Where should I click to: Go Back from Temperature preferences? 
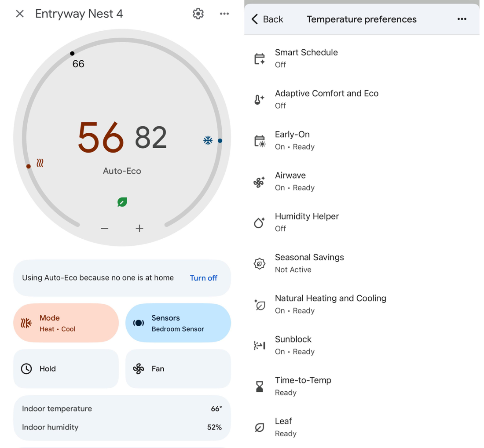point(268,19)
